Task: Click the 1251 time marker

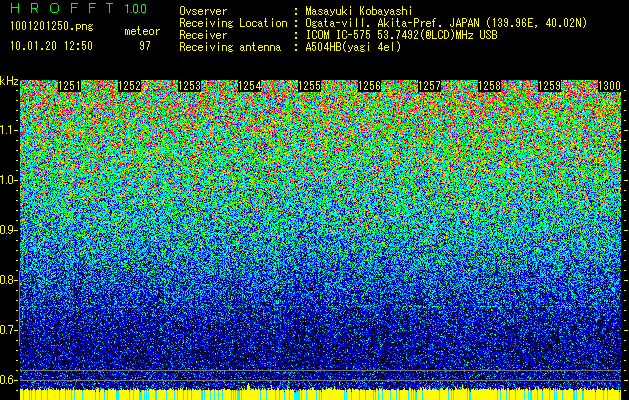Action: (69, 86)
